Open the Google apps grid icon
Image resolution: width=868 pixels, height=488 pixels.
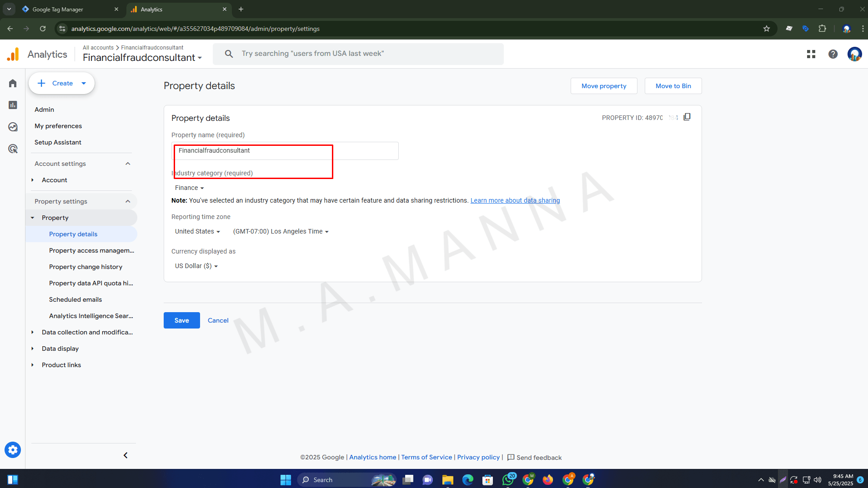[811, 54]
